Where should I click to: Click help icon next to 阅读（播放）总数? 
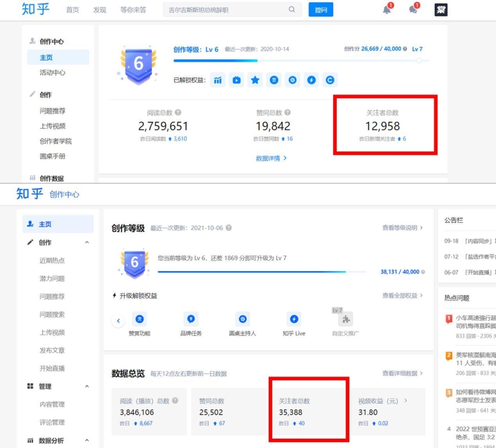pyautogui.click(x=175, y=400)
